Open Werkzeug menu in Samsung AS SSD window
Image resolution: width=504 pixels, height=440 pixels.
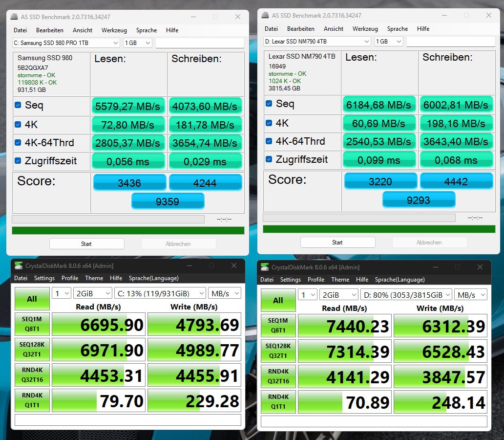114,30
